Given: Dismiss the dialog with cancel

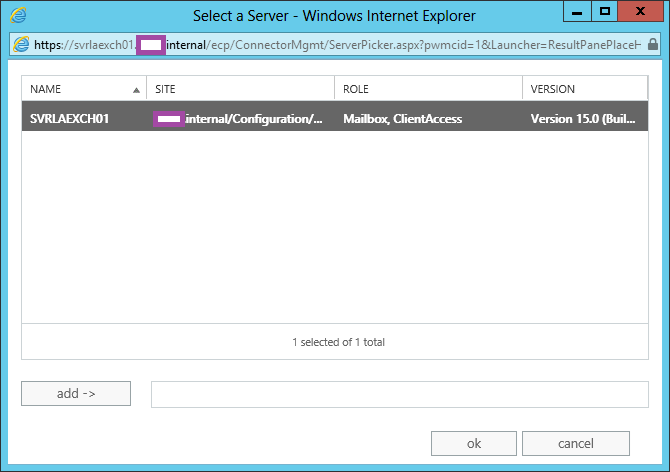Looking at the screenshot, I should (575, 444).
